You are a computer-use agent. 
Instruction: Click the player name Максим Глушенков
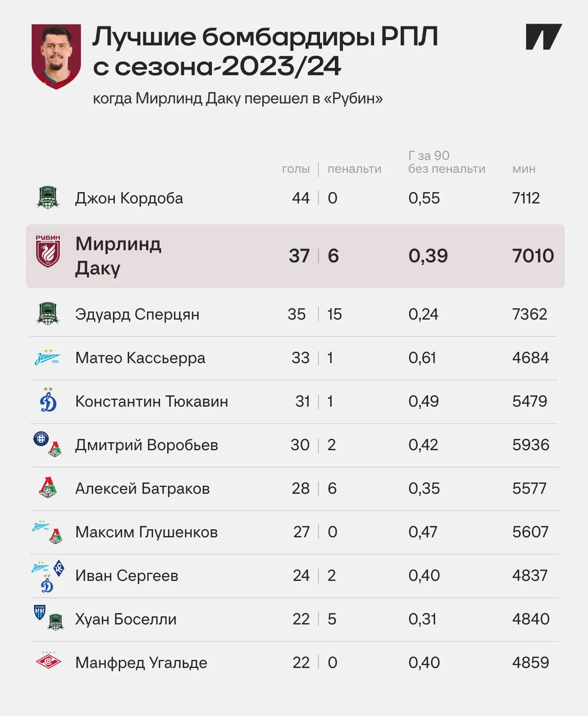point(147,532)
